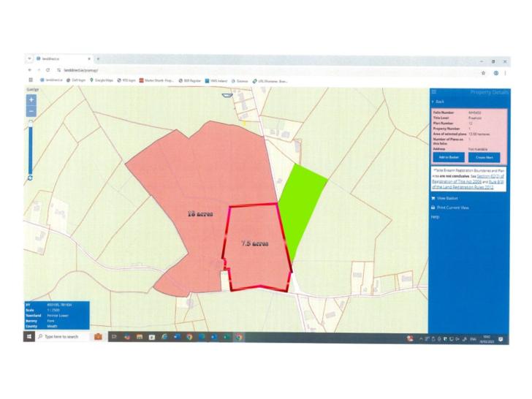Open the Chrome three-dot menu
The width and height of the screenshot is (532, 399).
click(505, 72)
